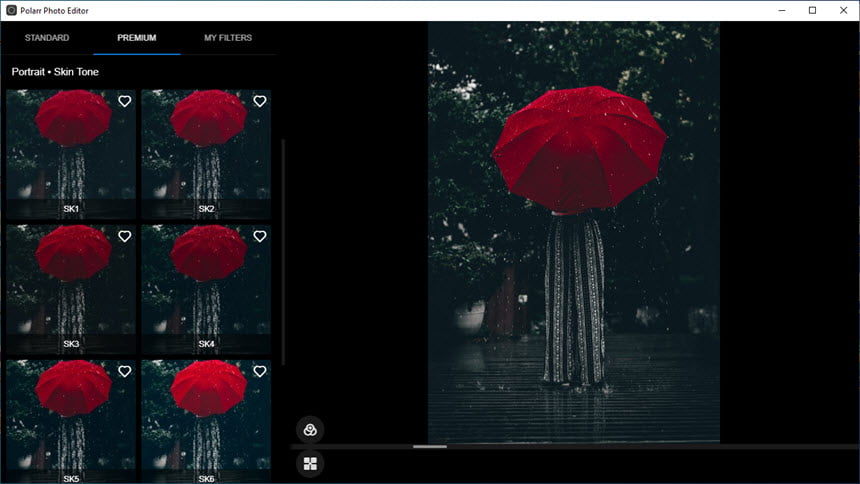
Task: Apply the SK1 filter thumbnail
Action: click(x=71, y=154)
